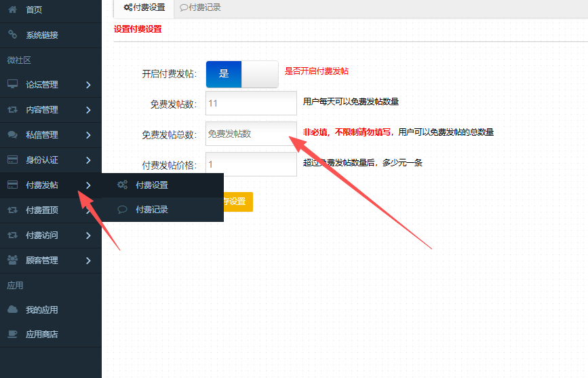The image size is (588, 378).
Task: Focus the 免费发帖数 input showing 11
Action: point(251,103)
